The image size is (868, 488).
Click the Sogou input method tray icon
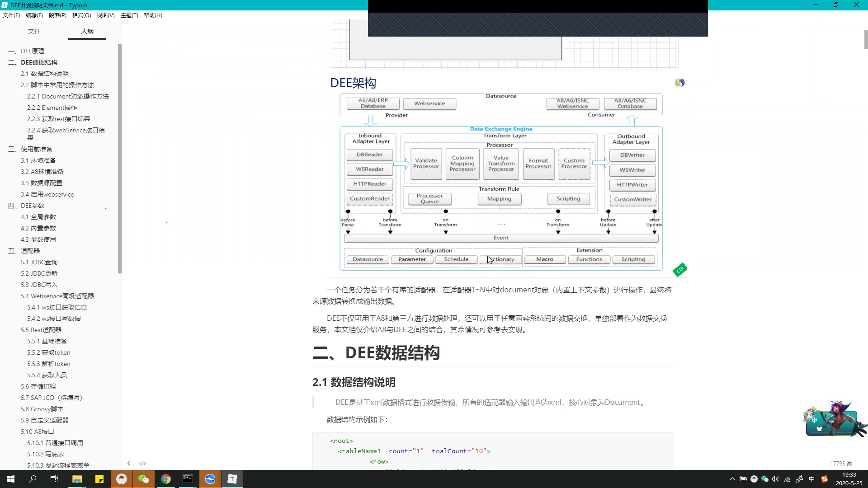pos(825,479)
